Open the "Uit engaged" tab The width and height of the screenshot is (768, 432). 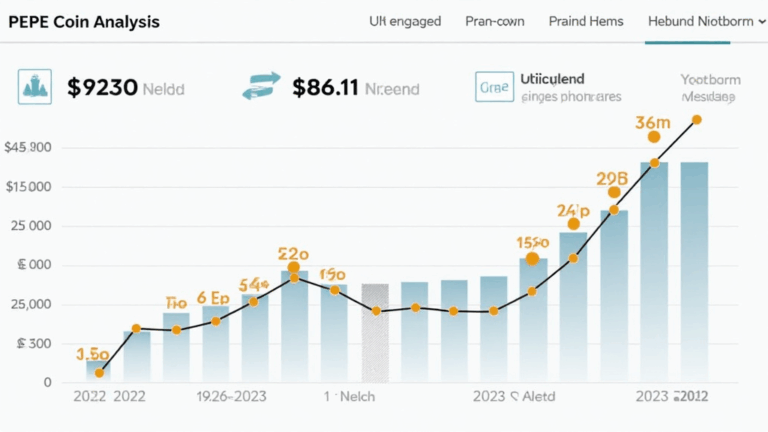(x=405, y=21)
